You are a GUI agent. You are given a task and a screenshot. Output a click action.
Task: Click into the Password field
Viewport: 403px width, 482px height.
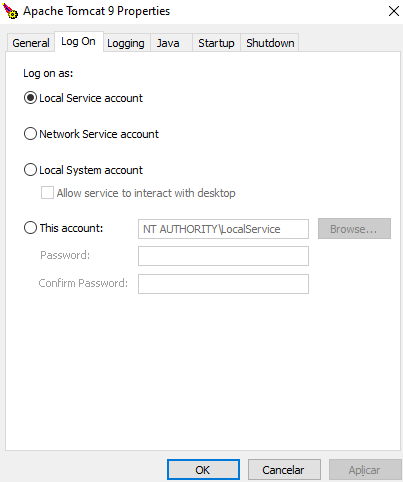pyautogui.click(x=223, y=256)
